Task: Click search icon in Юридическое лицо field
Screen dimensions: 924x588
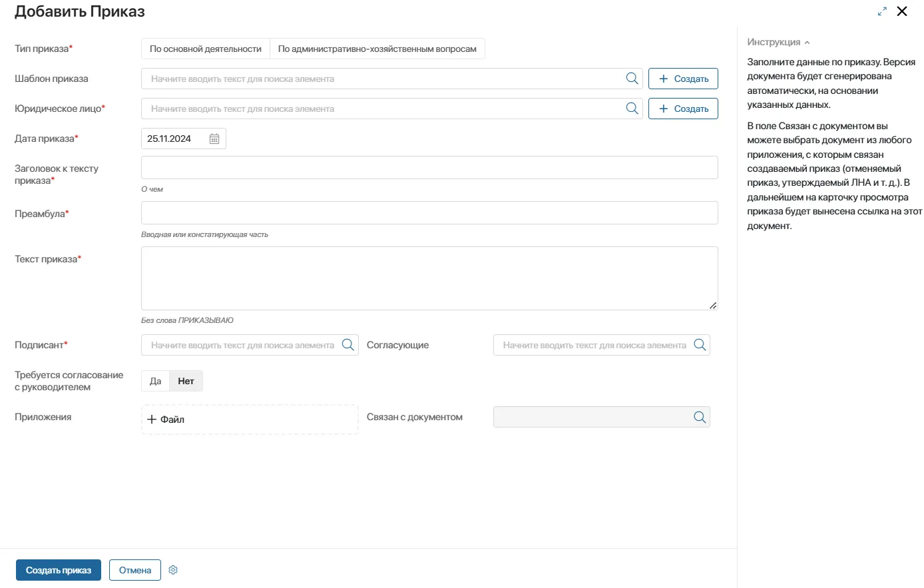Action: coord(632,109)
